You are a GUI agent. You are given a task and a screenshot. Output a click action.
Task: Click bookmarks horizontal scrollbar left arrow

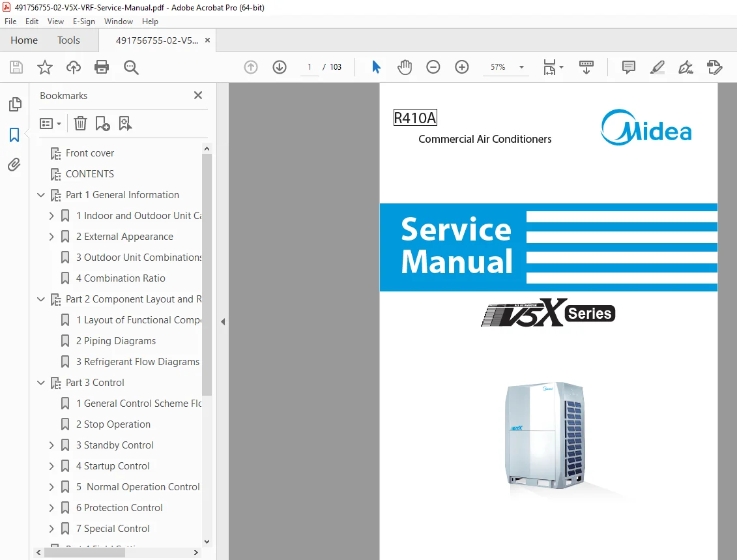[38, 552]
